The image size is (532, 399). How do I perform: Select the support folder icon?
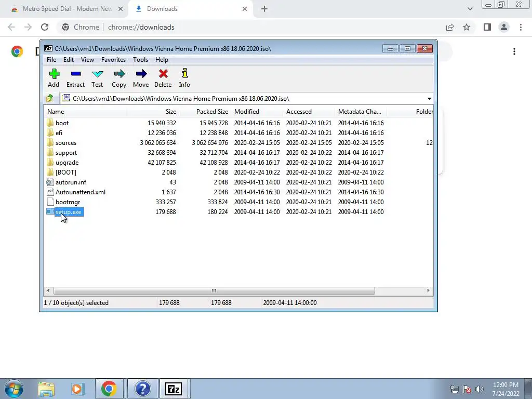50,152
